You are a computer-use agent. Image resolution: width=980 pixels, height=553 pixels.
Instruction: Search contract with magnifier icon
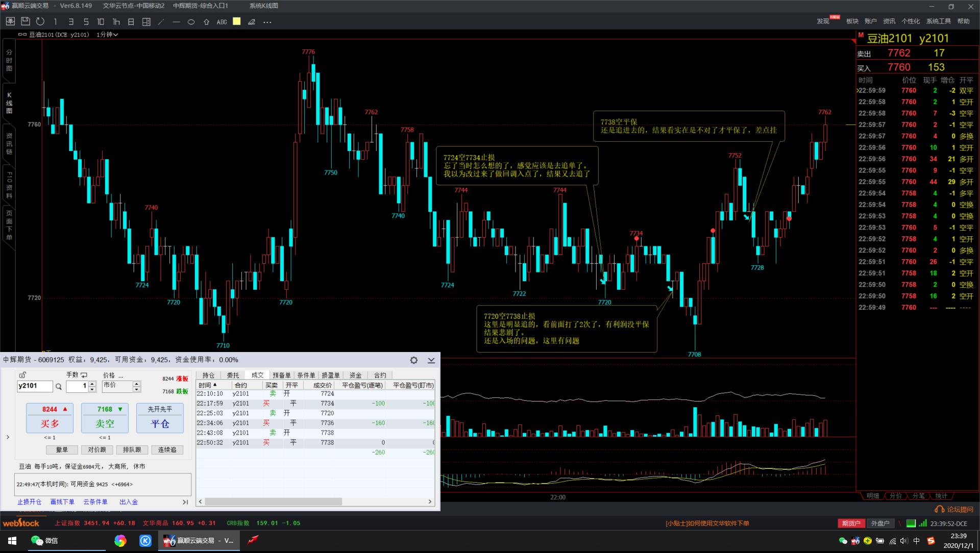59,387
